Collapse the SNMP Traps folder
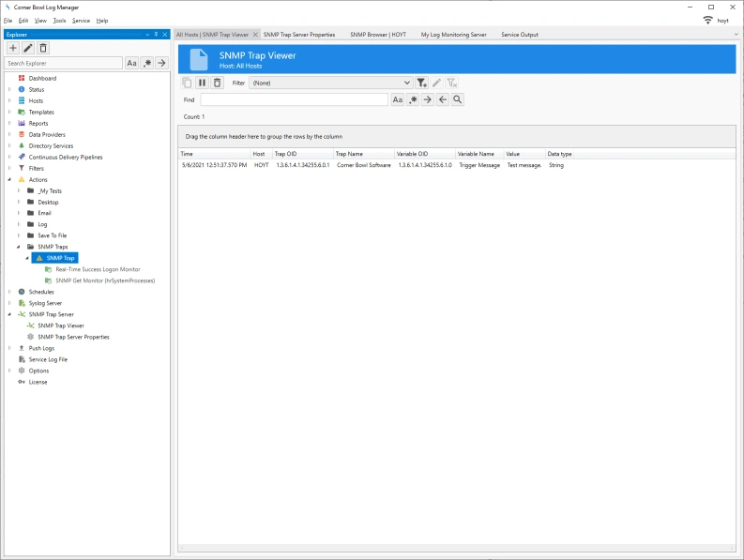Image resolution: width=744 pixels, height=560 pixels. click(19, 247)
